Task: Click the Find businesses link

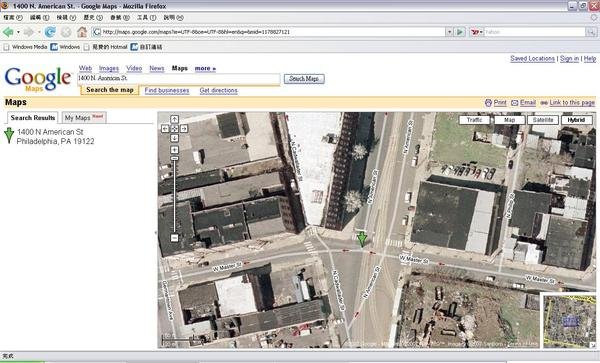Action: [167, 91]
